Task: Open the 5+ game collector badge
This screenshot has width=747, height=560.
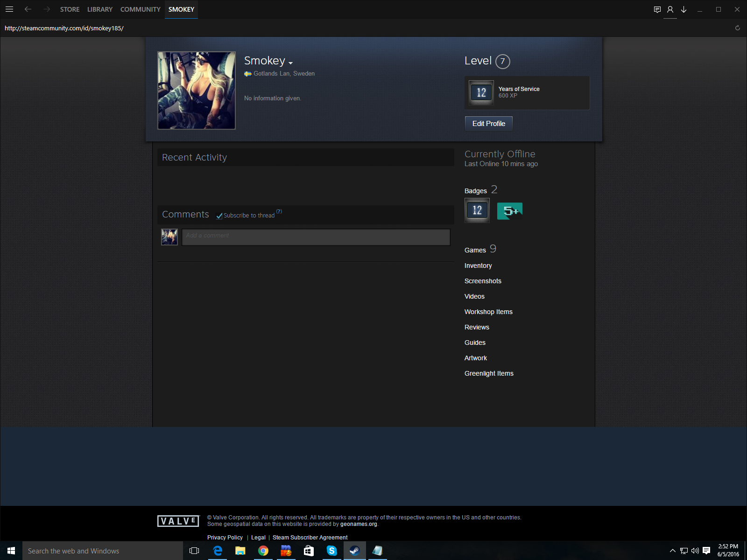Action: [510, 211]
